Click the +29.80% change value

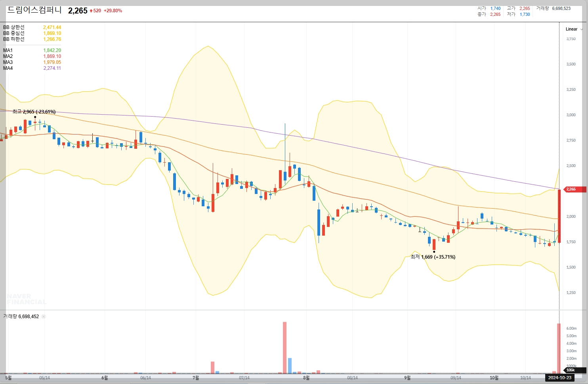coord(113,11)
